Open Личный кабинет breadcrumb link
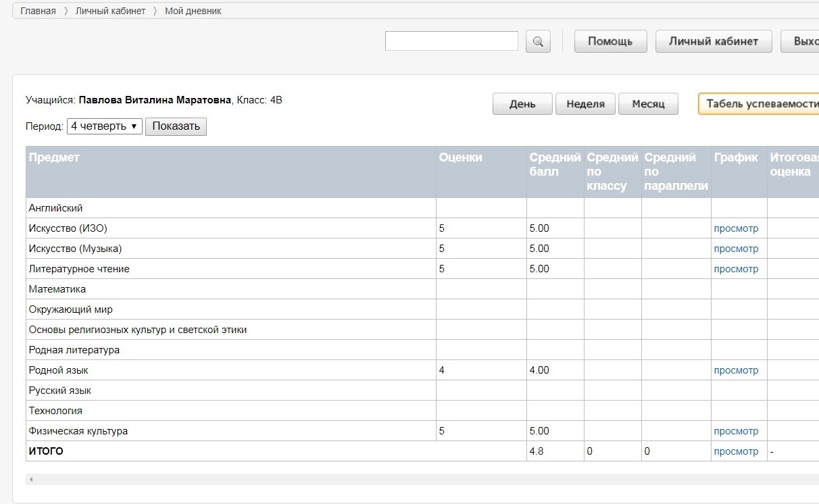Viewport: 819px width, 504px height. coord(110,11)
